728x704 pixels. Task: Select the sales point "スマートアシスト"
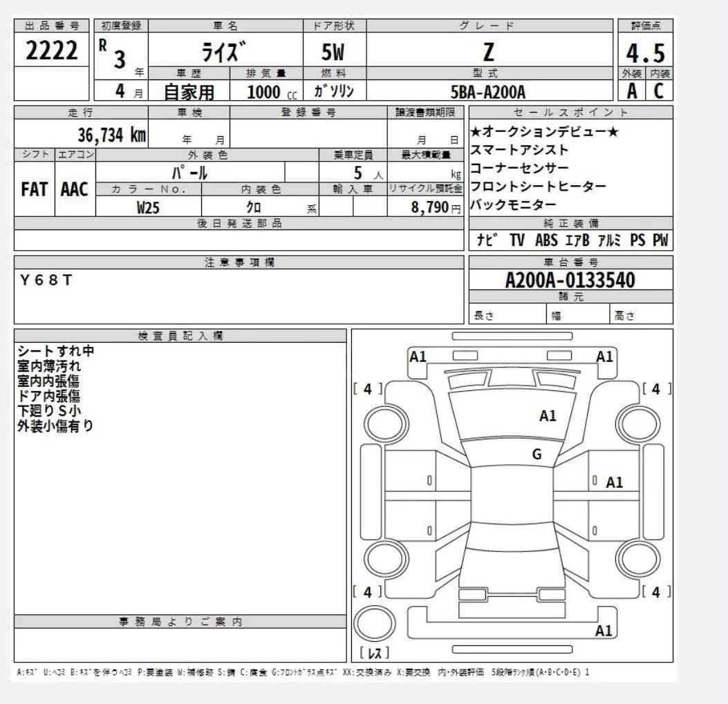(x=519, y=150)
